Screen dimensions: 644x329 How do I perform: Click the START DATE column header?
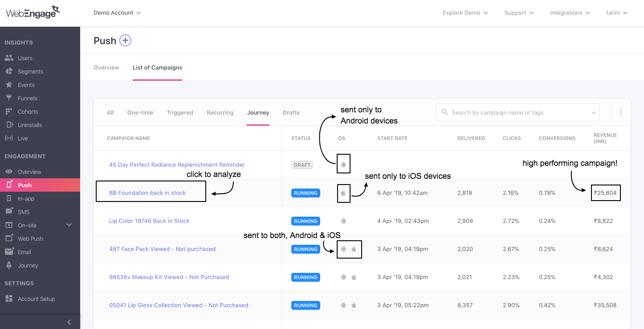coord(392,138)
